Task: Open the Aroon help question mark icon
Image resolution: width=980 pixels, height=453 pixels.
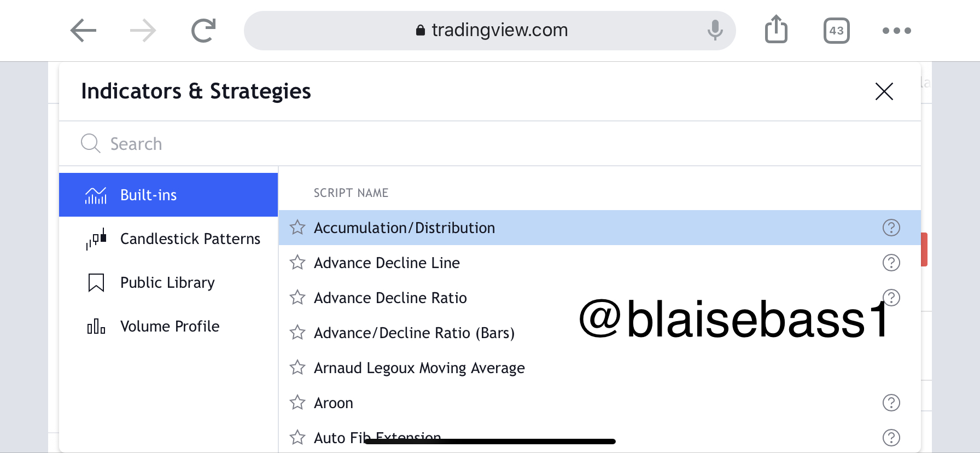Action: [x=891, y=403]
